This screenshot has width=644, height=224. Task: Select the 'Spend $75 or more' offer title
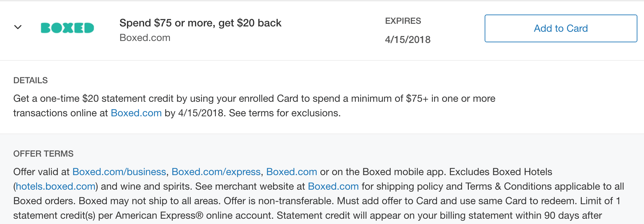(x=200, y=23)
